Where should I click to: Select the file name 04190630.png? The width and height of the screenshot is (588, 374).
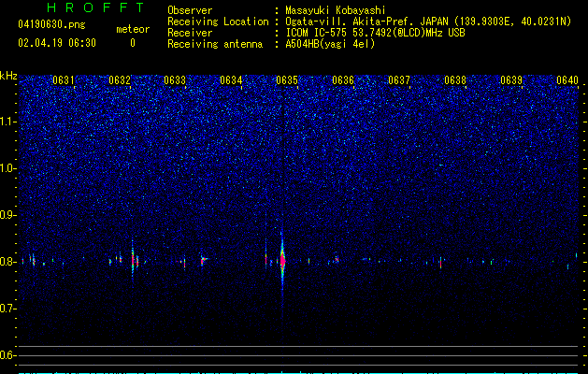point(51,25)
